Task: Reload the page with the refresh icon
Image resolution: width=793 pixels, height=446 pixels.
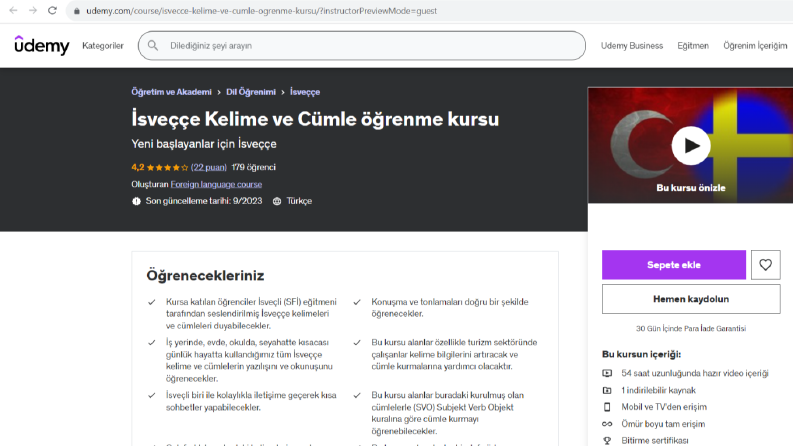Action: point(52,10)
